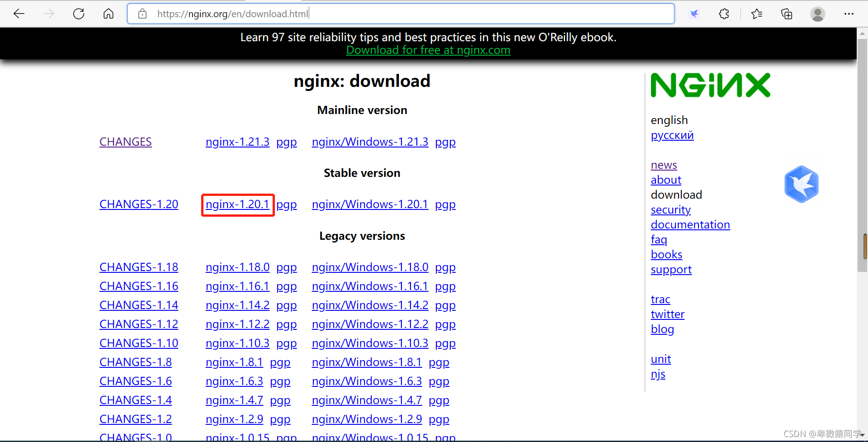Image resolution: width=868 pixels, height=442 pixels.
Task: Download nginx/Windows-1.21.3
Action: (370, 142)
